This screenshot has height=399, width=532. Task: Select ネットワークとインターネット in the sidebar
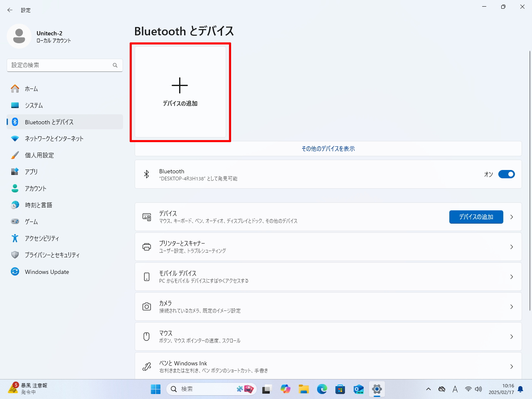54,139
